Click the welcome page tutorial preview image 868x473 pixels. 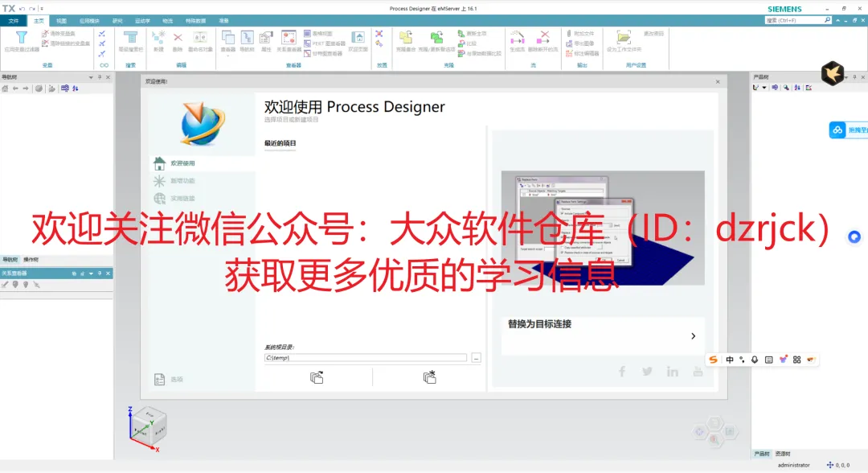point(603,228)
